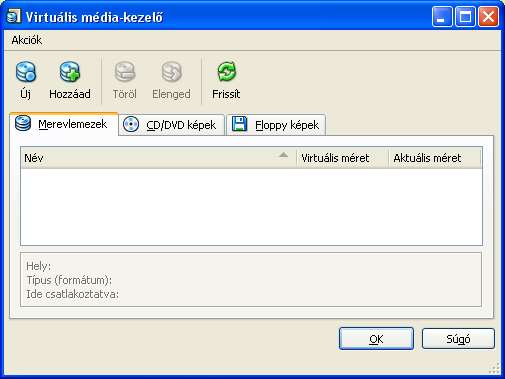This screenshot has height=379, width=505.
Task: Switch to the Merevlemezek tab
Action: tap(64, 124)
